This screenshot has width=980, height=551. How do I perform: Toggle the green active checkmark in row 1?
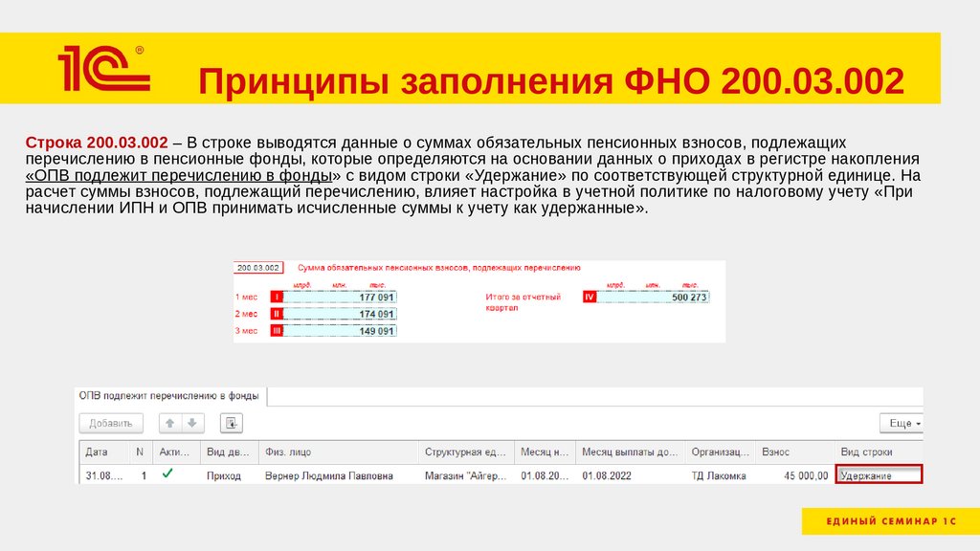(x=168, y=474)
